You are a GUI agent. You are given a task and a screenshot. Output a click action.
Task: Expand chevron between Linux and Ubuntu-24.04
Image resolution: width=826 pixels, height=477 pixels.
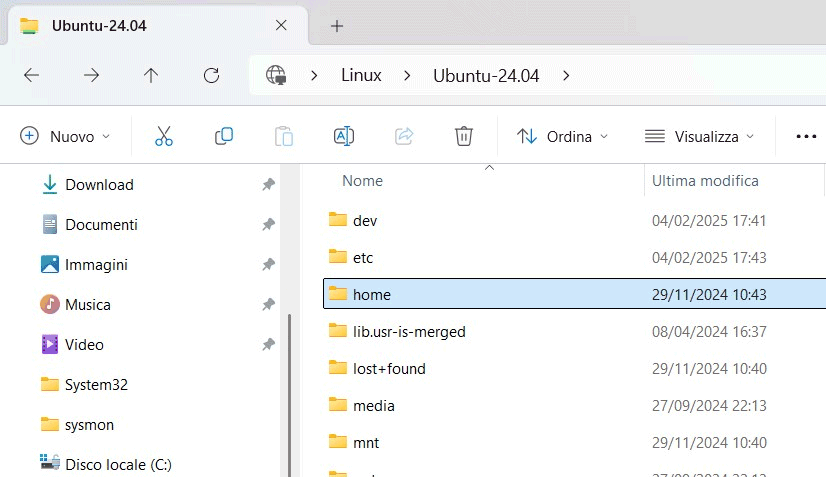pyautogui.click(x=407, y=76)
